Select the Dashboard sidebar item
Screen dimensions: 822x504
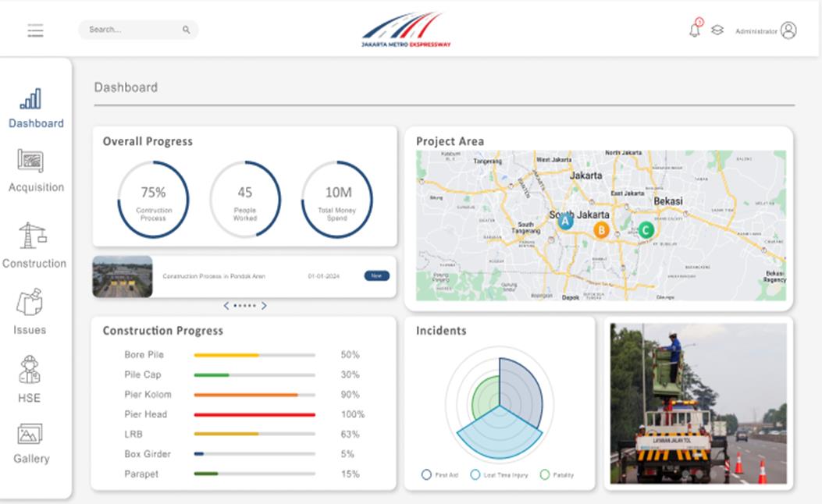pos(36,108)
